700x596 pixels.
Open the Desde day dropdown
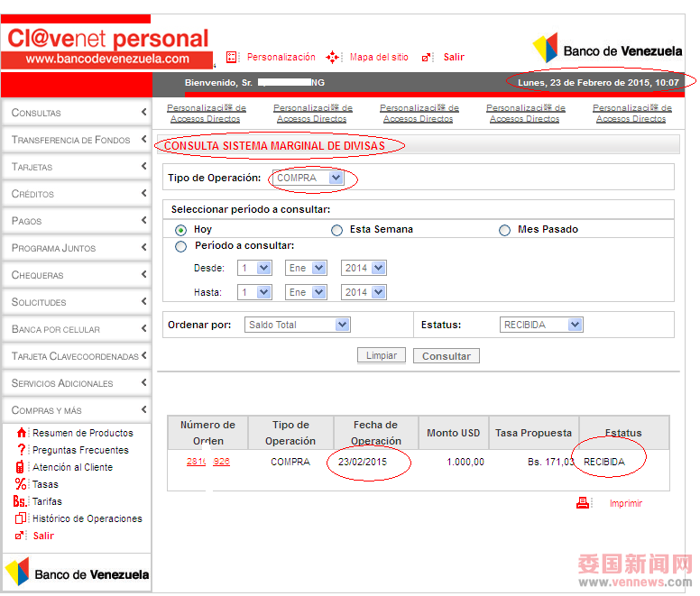(x=254, y=268)
